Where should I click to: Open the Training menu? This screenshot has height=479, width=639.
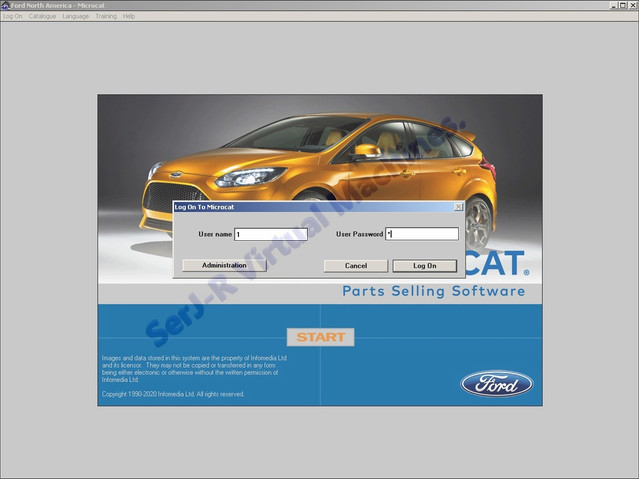click(106, 16)
